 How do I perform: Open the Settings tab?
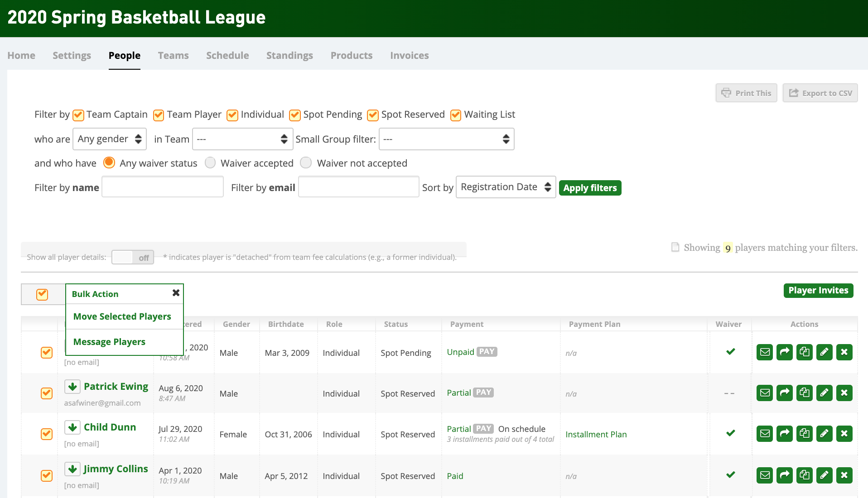(x=72, y=55)
